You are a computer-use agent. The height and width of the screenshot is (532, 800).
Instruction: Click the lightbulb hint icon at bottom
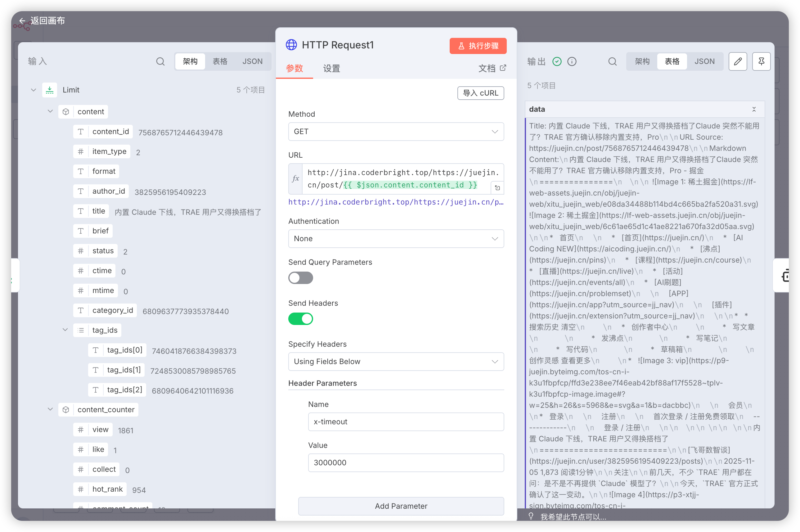point(531,516)
